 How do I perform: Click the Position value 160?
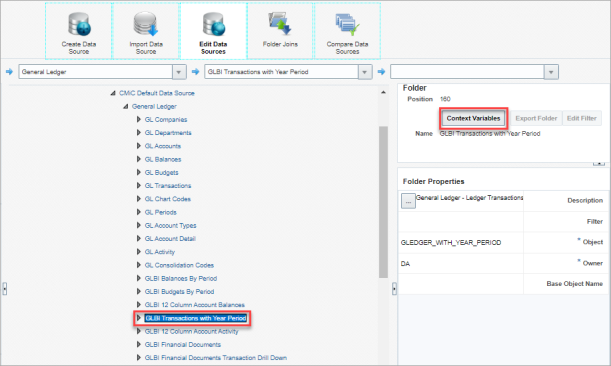(445, 99)
